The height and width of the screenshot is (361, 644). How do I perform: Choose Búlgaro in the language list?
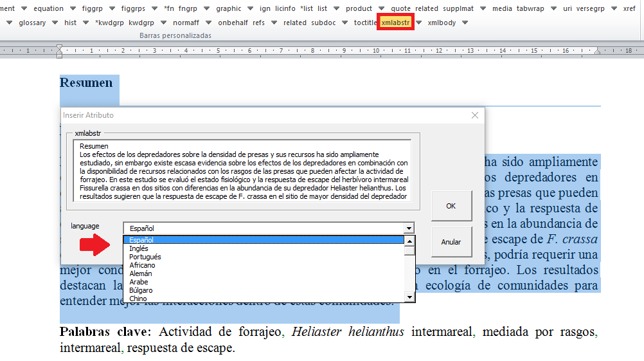141,290
